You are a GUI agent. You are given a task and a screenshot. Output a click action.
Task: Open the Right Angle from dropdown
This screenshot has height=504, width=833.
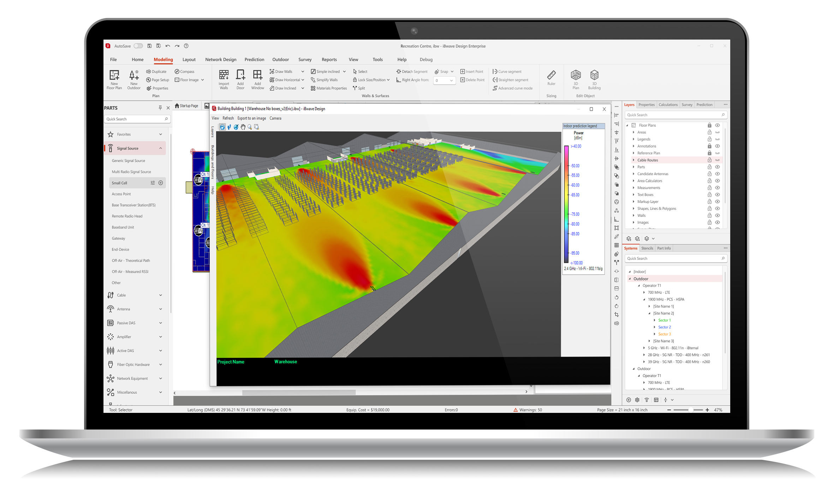coord(451,81)
